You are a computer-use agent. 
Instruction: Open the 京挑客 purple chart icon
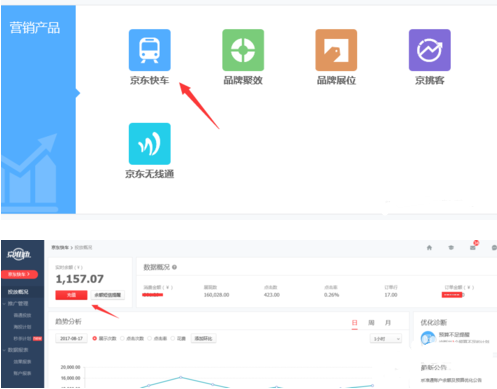(430, 50)
